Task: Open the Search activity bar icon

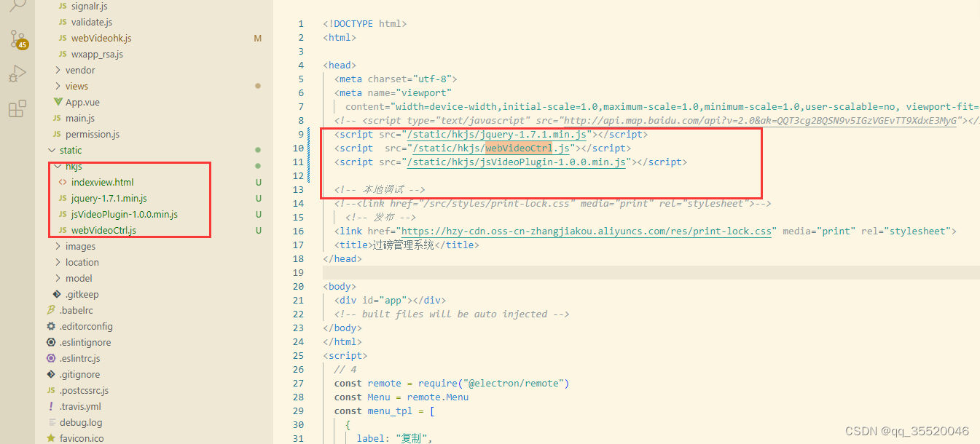Action: click(17, 7)
